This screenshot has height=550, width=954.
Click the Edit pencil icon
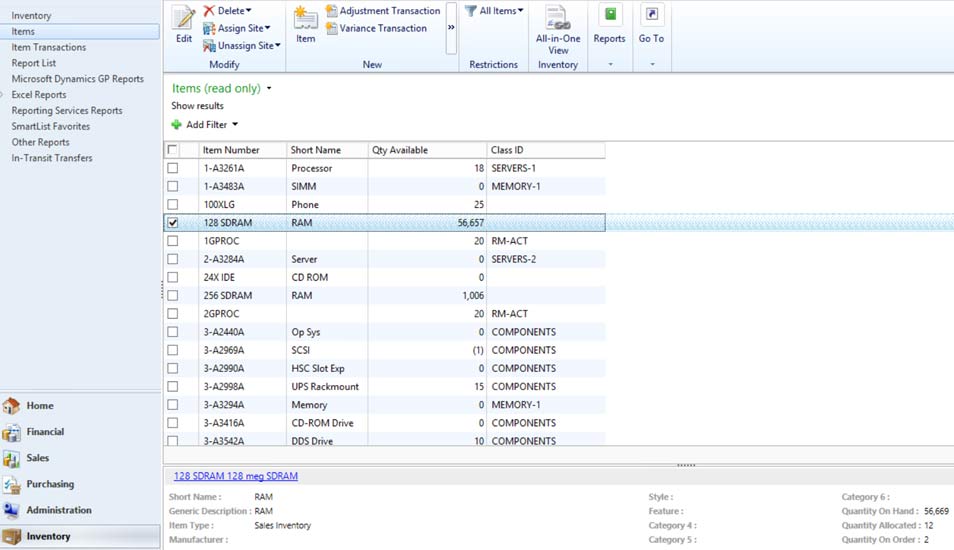click(184, 17)
